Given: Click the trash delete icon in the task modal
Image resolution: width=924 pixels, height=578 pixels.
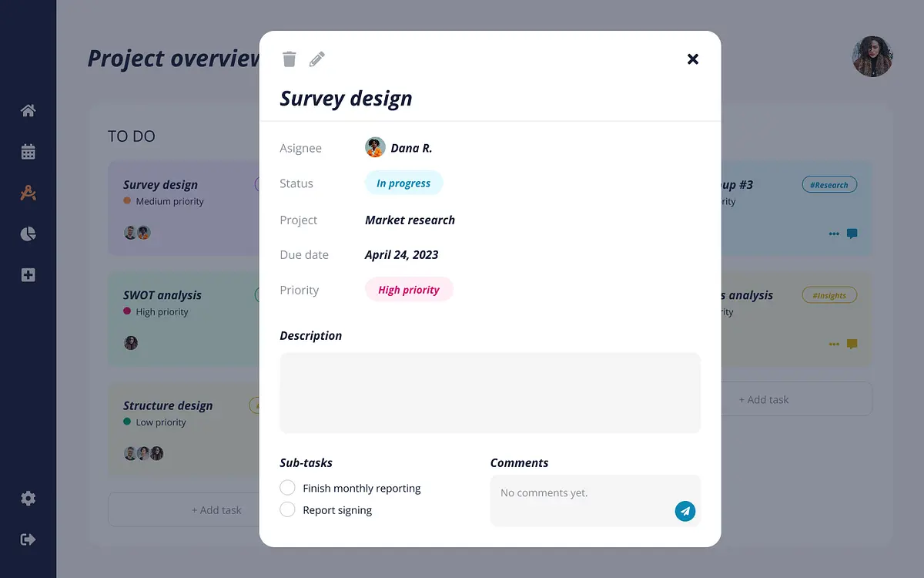Looking at the screenshot, I should (x=290, y=59).
